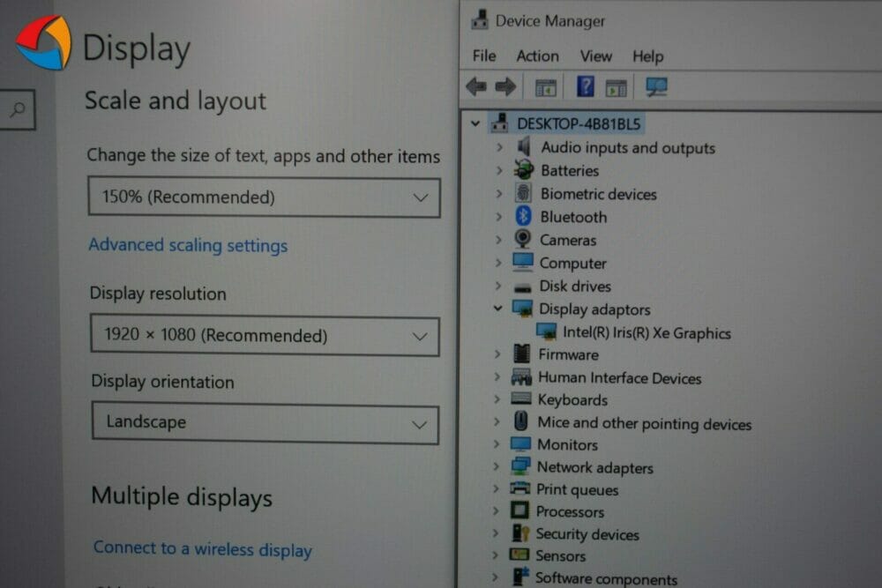Select the Biometric devices label
Screen dimensions: 882x588
click(x=599, y=194)
